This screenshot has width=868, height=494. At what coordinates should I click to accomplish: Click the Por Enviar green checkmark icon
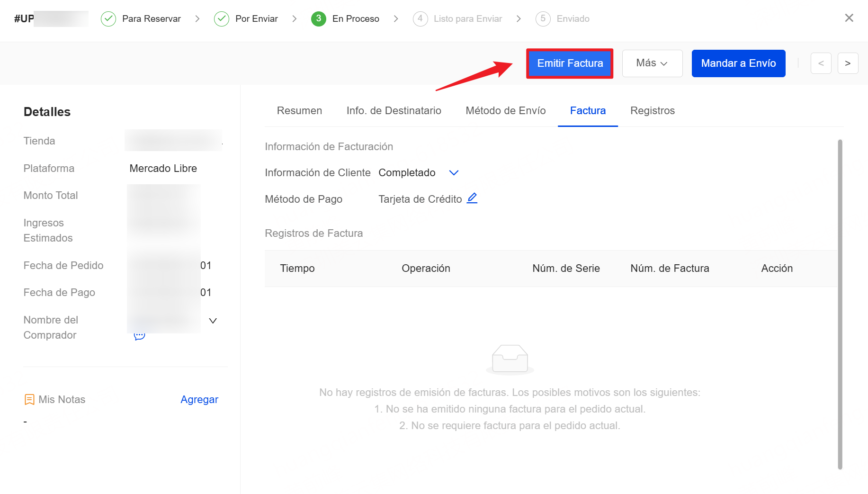pyautogui.click(x=222, y=19)
